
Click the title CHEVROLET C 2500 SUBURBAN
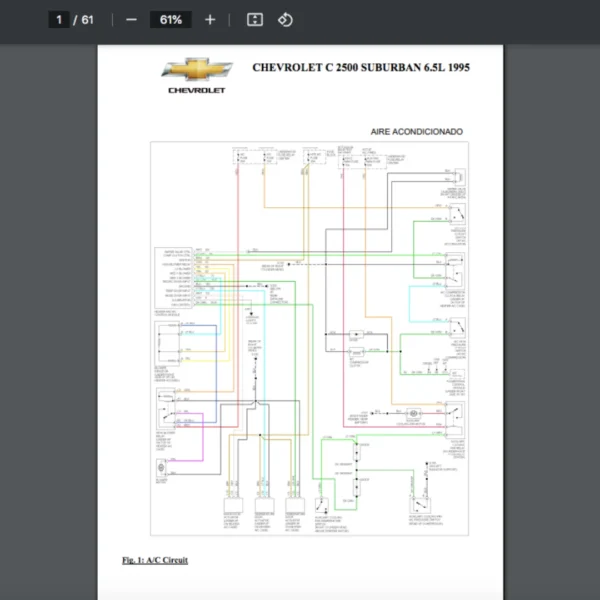[x=361, y=68]
